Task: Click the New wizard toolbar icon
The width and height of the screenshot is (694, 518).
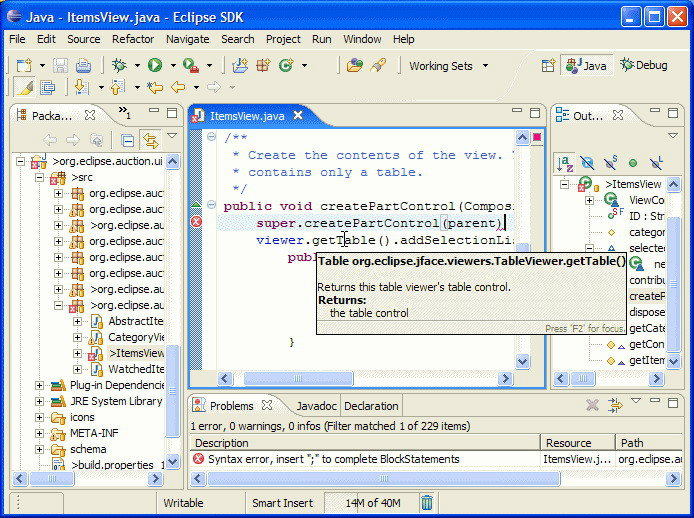Action: (x=24, y=66)
